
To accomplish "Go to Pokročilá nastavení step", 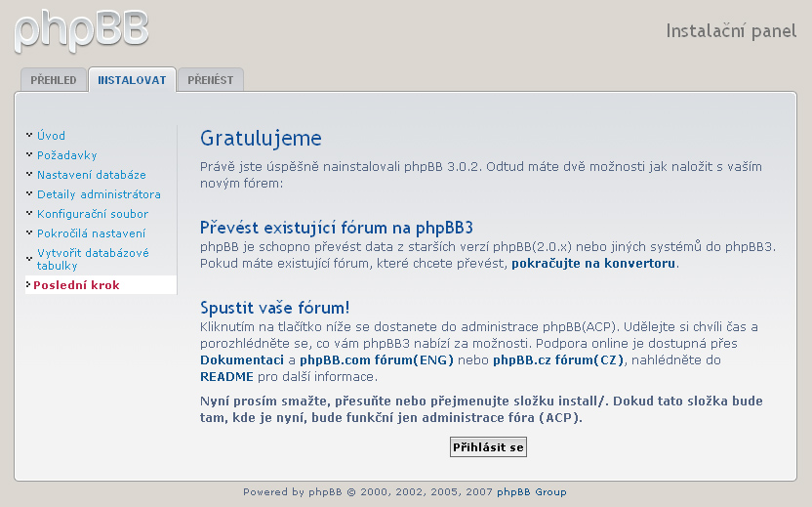I will click(91, 233).
